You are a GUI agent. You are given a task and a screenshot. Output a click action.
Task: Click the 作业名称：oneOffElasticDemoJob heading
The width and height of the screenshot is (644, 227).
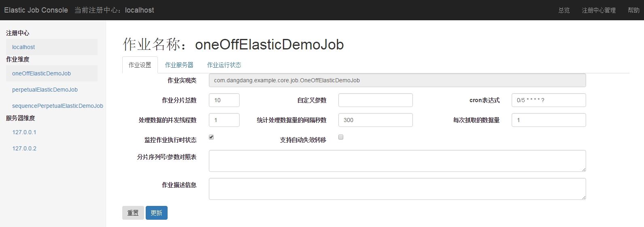point(233,44)
